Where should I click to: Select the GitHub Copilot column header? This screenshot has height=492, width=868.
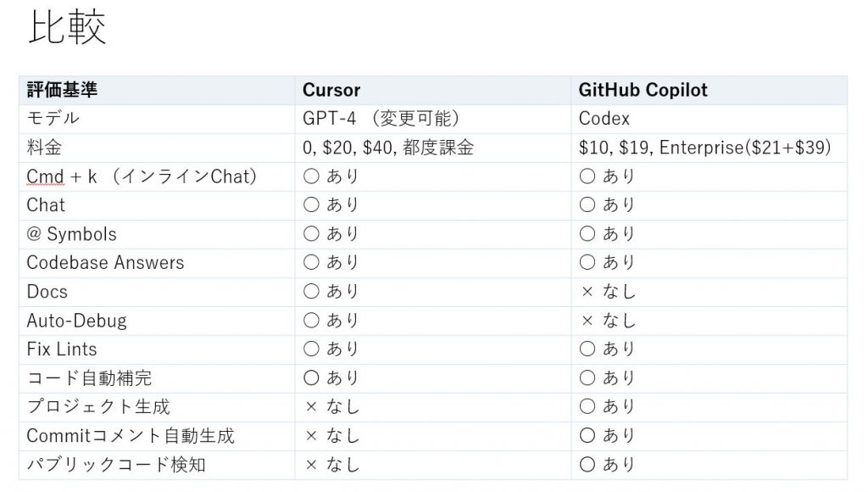click(643, 90)
